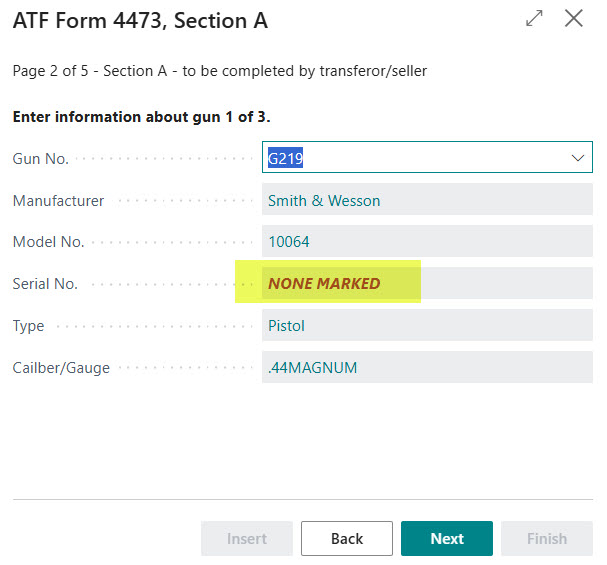Click the Model No. label
Image resolution: width=607 pixels, height=565 pixels.
(x=48, y=243)
